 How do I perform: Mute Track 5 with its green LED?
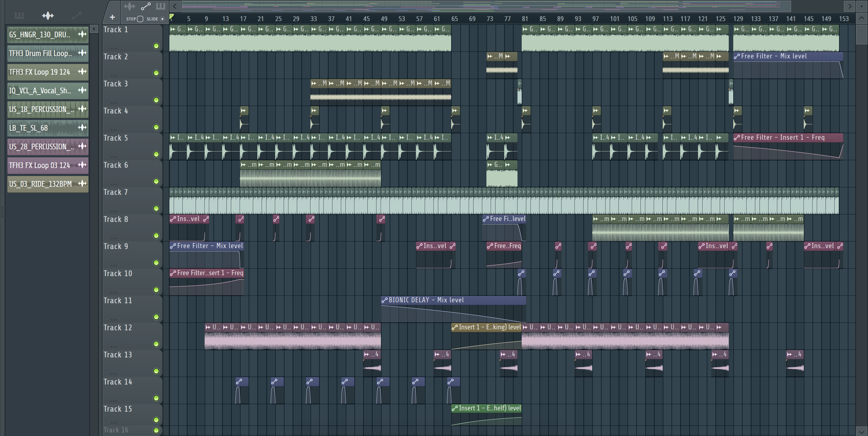click(156, 154)
